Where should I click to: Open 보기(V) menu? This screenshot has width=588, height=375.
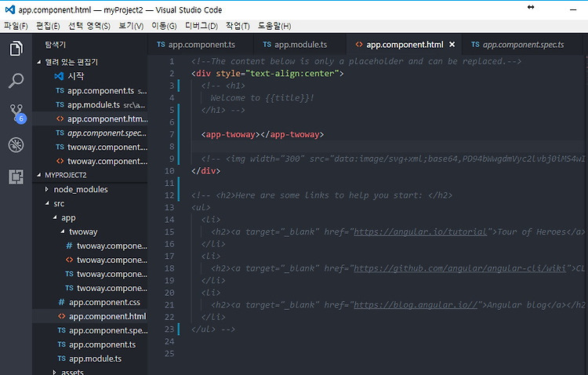click(x=131, y=26)
